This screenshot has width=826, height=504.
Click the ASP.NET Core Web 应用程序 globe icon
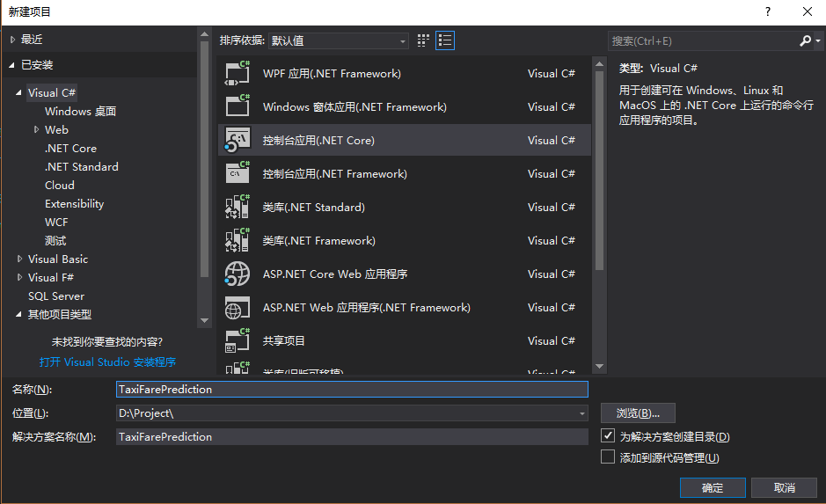pos(237,274)
